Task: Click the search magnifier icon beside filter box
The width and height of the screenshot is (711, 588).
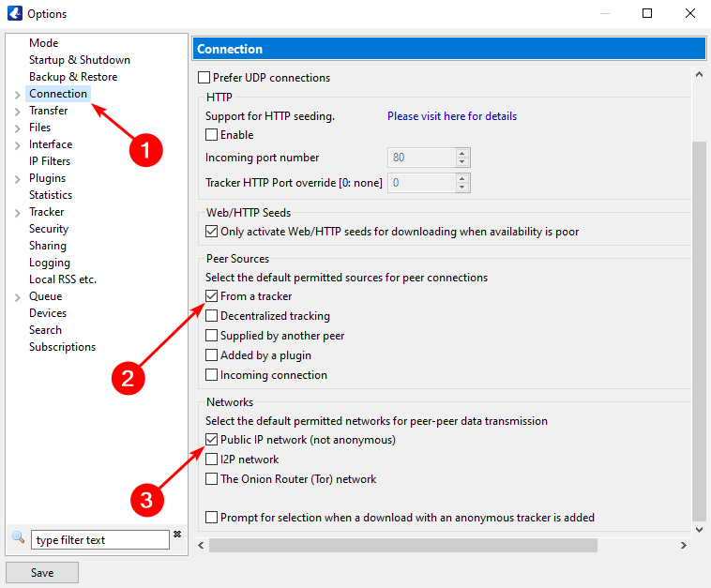Action: coord(18,537)
